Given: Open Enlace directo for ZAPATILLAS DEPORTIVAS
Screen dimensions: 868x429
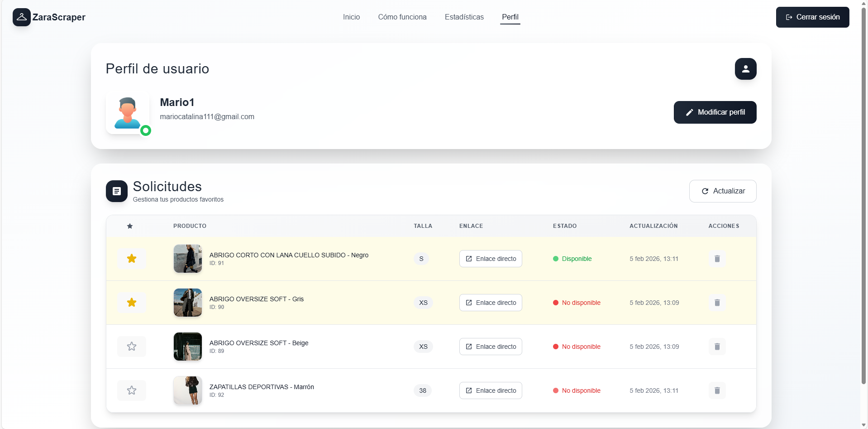Looking at the screenshot, I should click(491, 390).
